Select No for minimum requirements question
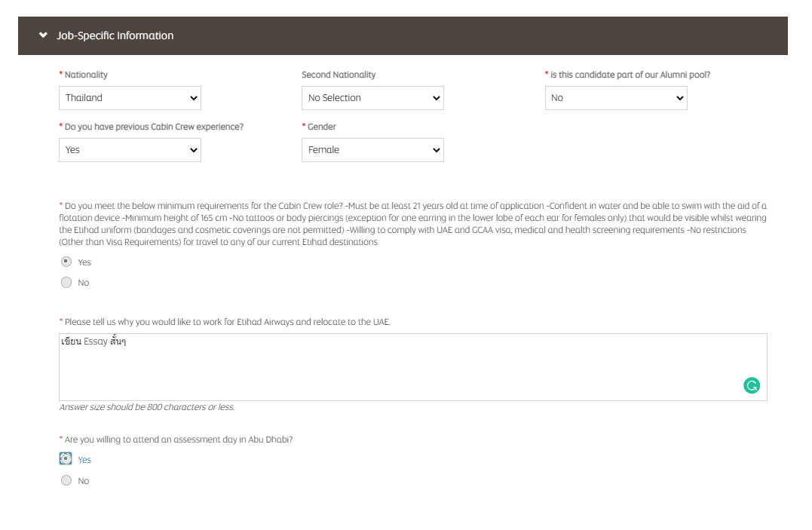This screenshot has width=812, height=530. pyautogui.click(x=66, y=283)
